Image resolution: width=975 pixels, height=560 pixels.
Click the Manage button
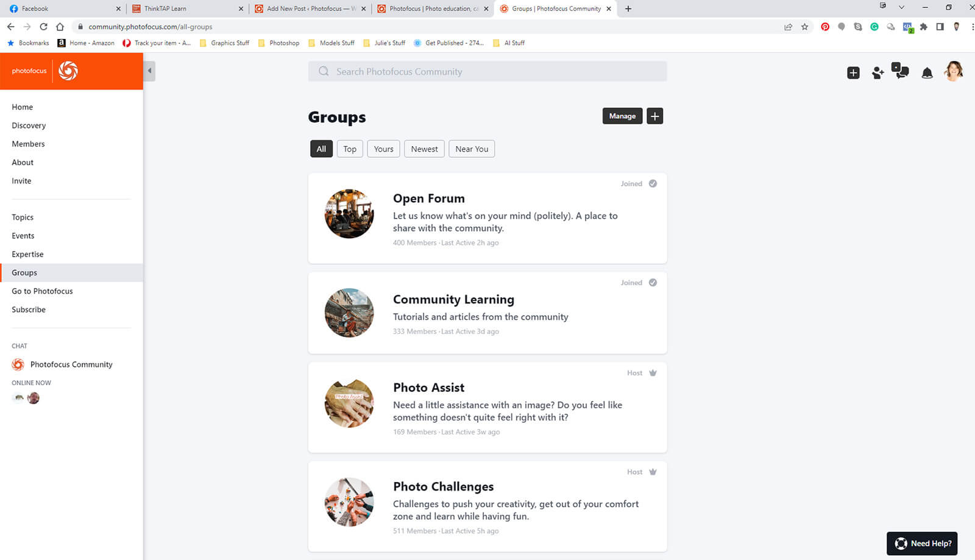coord(622,116)
